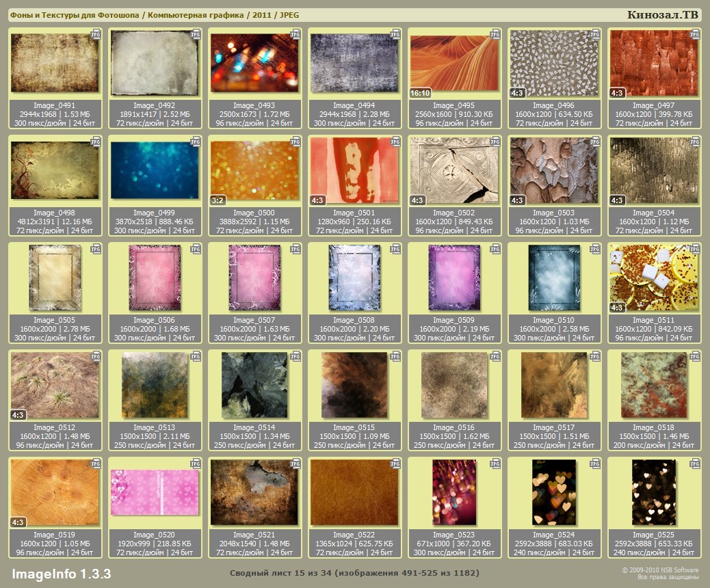The image size is (710, 588).
Task: Click the NSB Software copyright text
Action: (x=659, y=570)
